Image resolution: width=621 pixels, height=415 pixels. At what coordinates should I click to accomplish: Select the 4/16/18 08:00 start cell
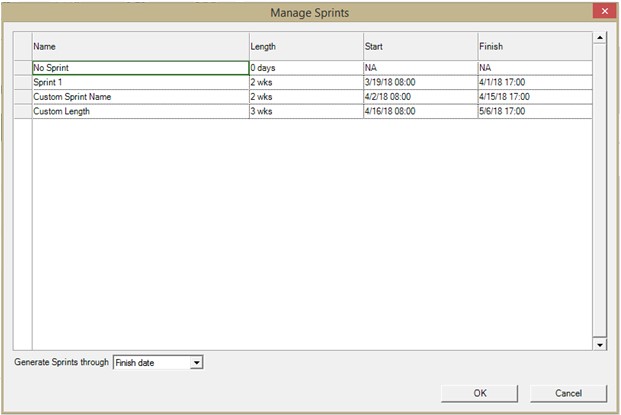(x=421, y=111)
